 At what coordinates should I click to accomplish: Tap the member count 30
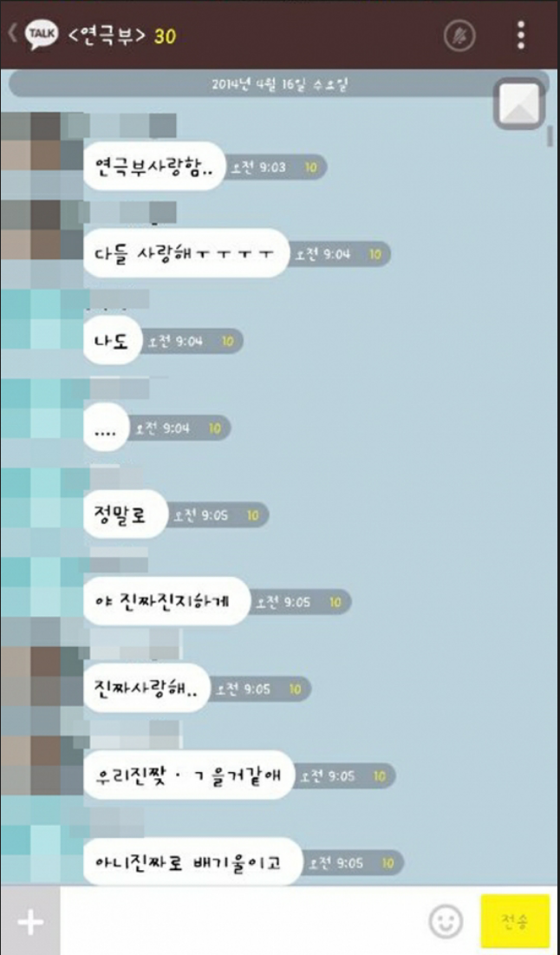(x=165, y=36)
